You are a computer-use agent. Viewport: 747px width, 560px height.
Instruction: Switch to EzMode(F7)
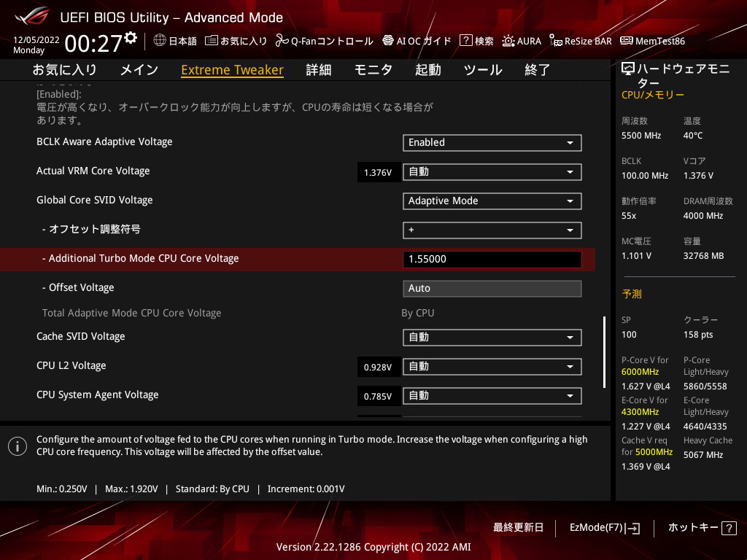coord(605,528)
